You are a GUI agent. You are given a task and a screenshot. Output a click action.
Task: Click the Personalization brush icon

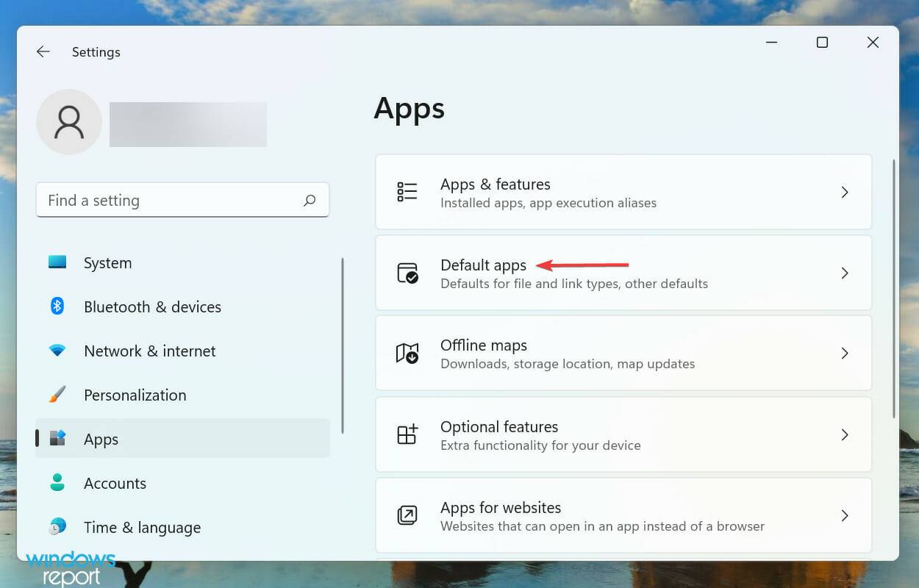click(x=58, y=395)
